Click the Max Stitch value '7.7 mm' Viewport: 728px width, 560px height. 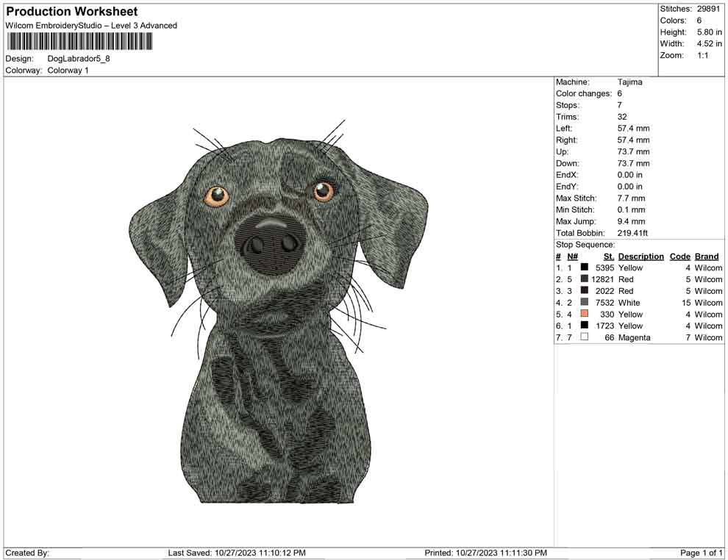(631, 198)
